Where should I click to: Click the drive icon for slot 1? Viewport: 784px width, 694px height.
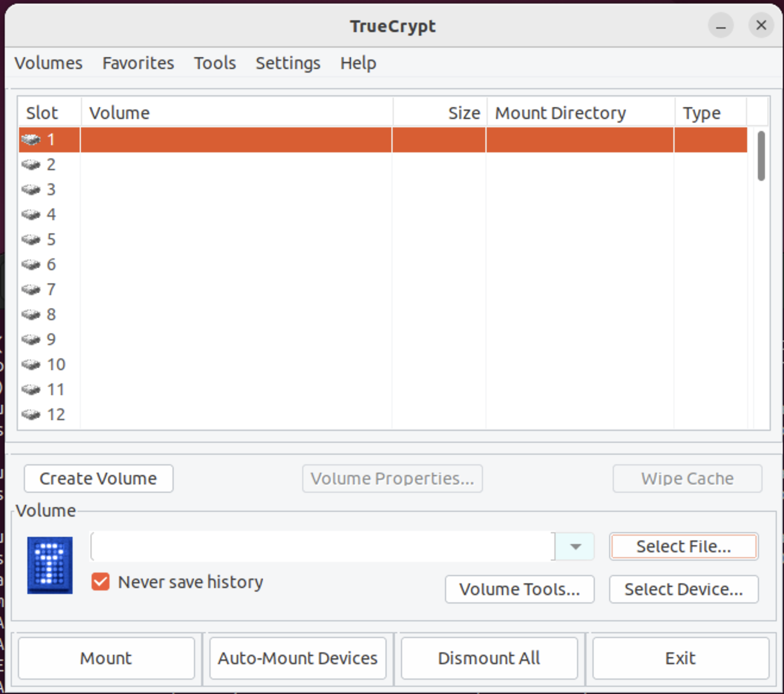coord(30,140)
